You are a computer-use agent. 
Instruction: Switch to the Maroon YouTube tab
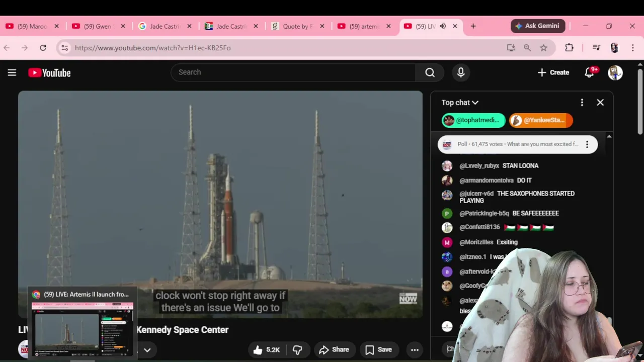click(x=32, y=26)
